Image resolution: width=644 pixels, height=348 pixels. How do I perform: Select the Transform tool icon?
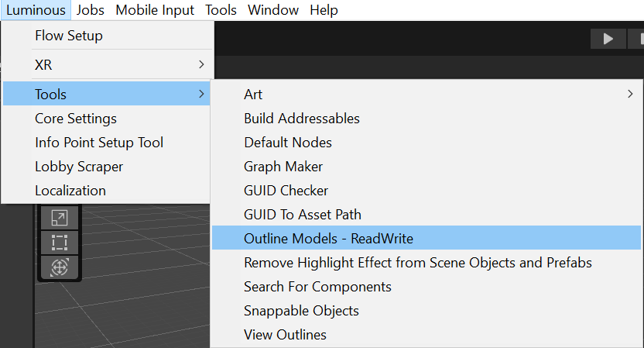59,267
